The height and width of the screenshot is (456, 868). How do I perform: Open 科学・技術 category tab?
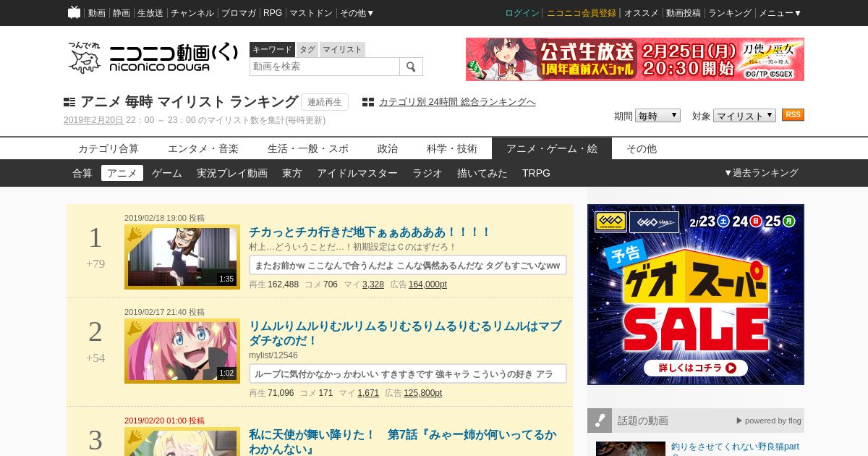click(x=452, y=148)
